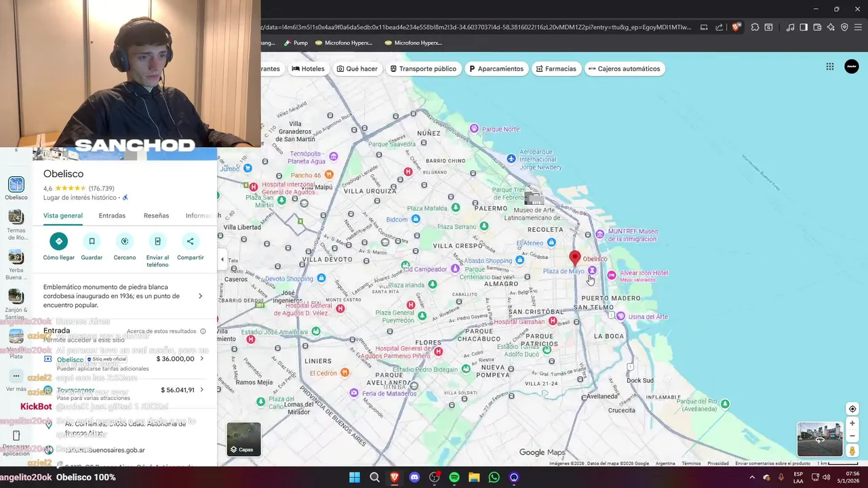Screen dimensions: 868x488
Task: Open WhatsApp from the taskbar
Action: (x=494, y=477)
